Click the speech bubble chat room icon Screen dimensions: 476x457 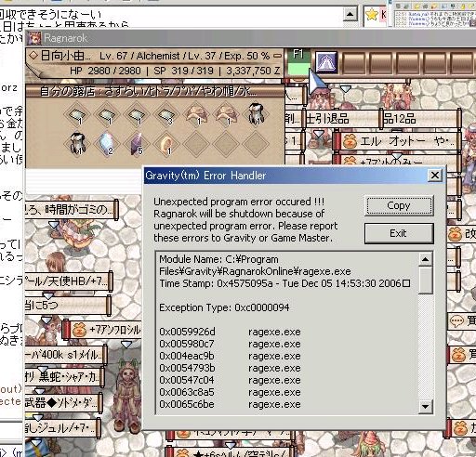pos(456,320)
